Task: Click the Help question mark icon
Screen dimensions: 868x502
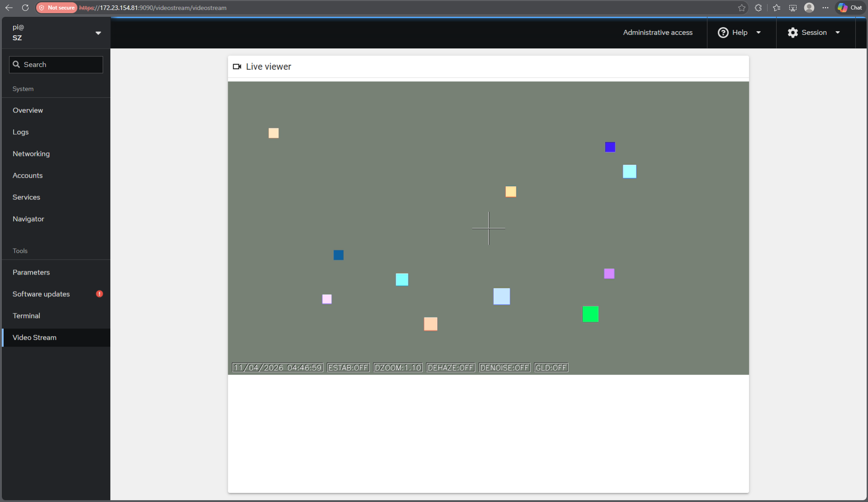Action: click(722, 32)
